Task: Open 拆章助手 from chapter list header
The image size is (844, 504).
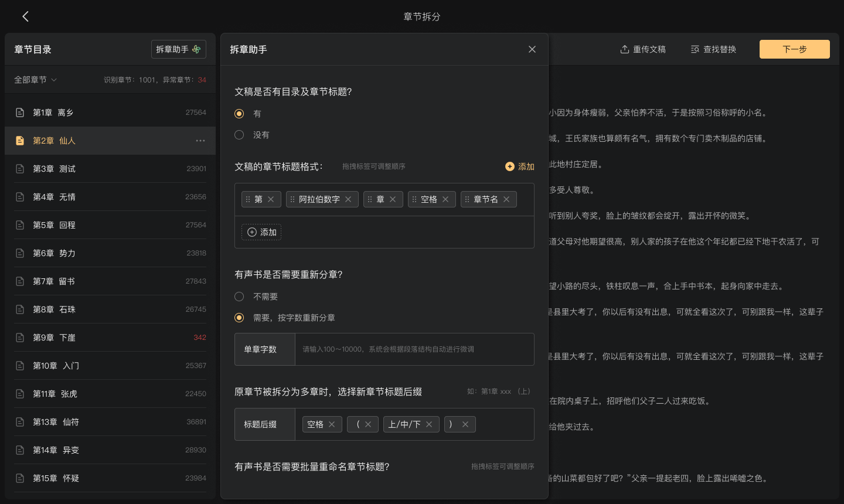Action: [x=179, y=49]
